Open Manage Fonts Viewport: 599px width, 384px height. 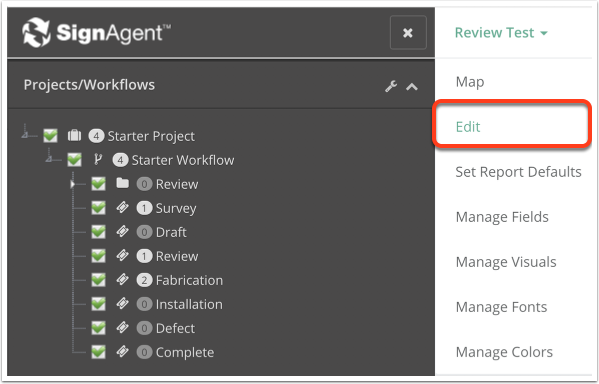(501, 307)
